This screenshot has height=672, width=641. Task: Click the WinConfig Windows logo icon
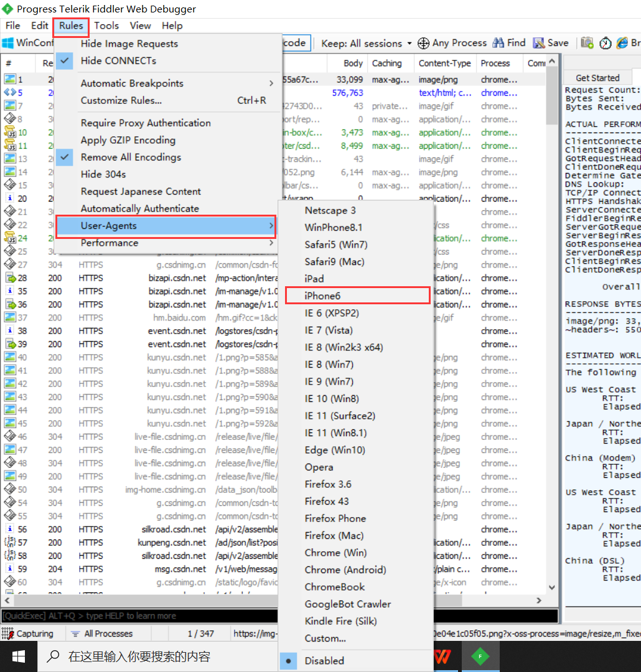(7, 43)
